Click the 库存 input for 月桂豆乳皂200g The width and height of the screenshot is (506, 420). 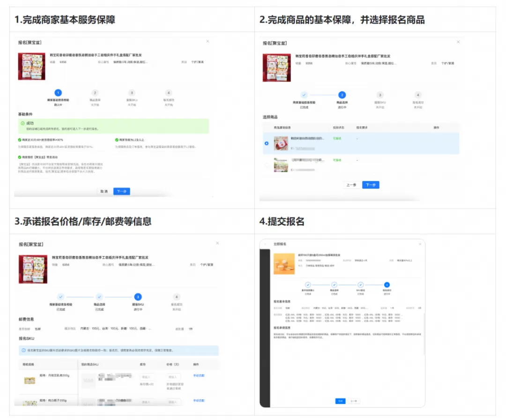click(x=148, y=376)
